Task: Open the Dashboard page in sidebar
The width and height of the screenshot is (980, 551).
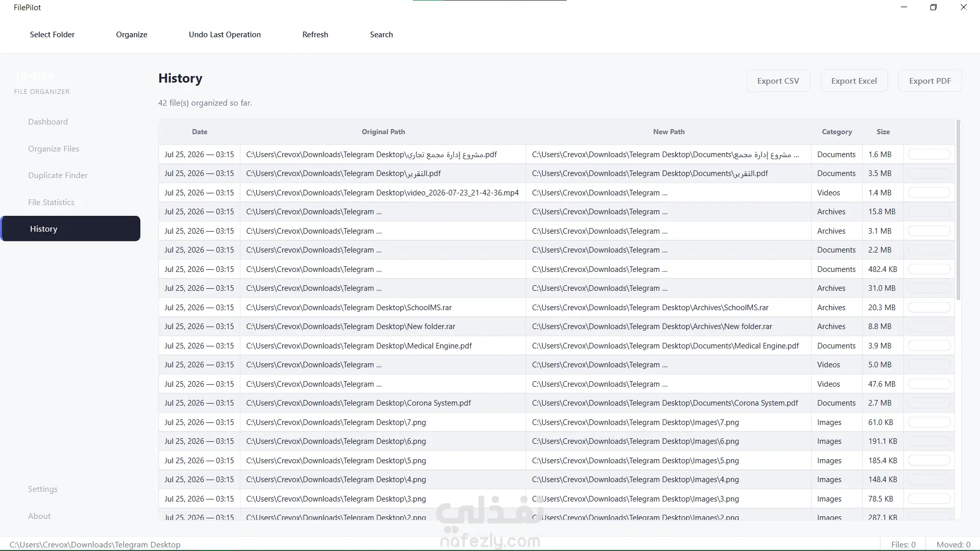Action: 48,122
